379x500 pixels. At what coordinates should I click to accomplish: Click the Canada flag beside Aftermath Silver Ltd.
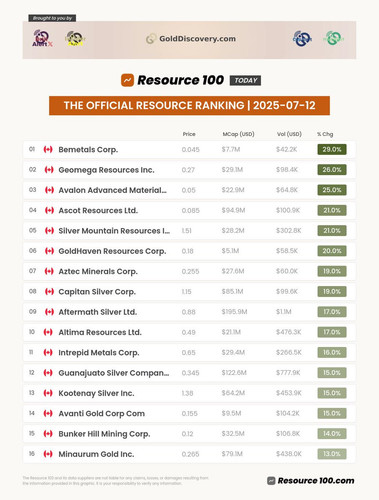click(49, 312)
